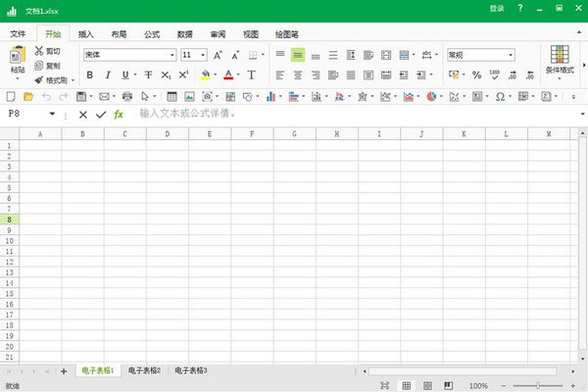
Task: Click the Paste clipboard icon
Action: tap(18, 55)
